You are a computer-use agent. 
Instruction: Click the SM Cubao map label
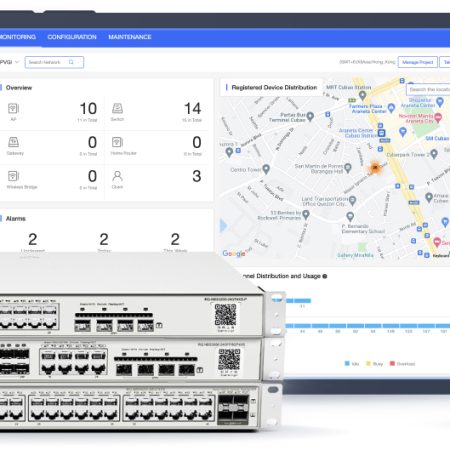click(x=437, y=138)
